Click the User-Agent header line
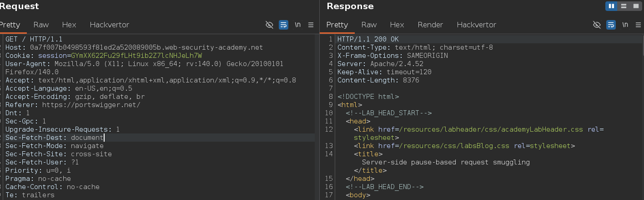The width and height of the screenshot is (644, 200). pyautogui.click(x=144, y=68)
